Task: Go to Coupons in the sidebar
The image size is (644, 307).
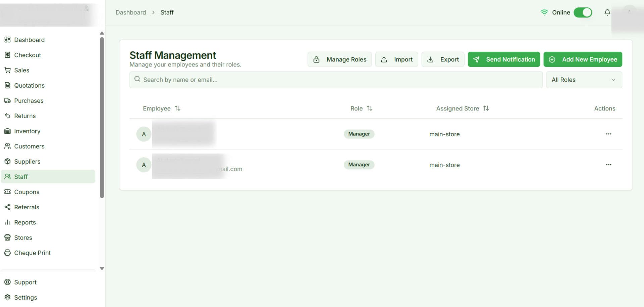Action: coord(26,192)
